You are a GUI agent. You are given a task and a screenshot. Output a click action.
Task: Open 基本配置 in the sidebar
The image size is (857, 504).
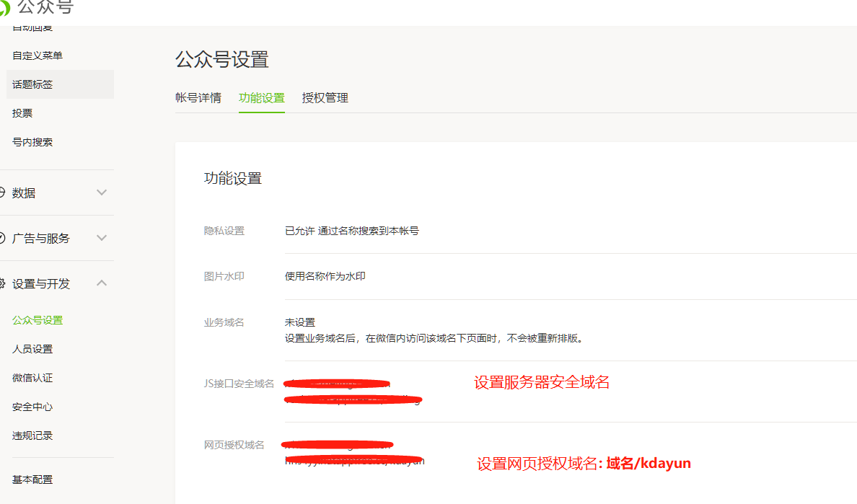coord(32,479)
